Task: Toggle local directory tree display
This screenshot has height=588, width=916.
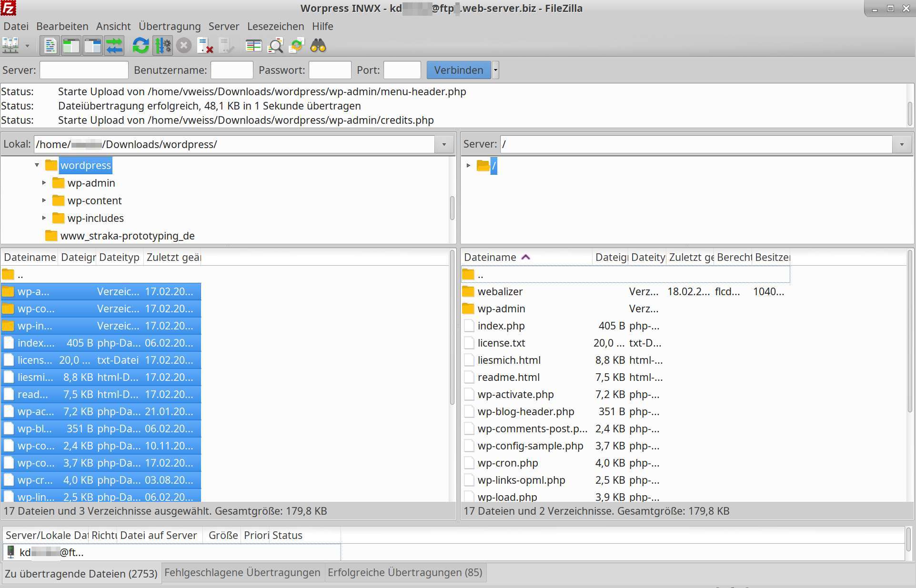Action: 71,46
